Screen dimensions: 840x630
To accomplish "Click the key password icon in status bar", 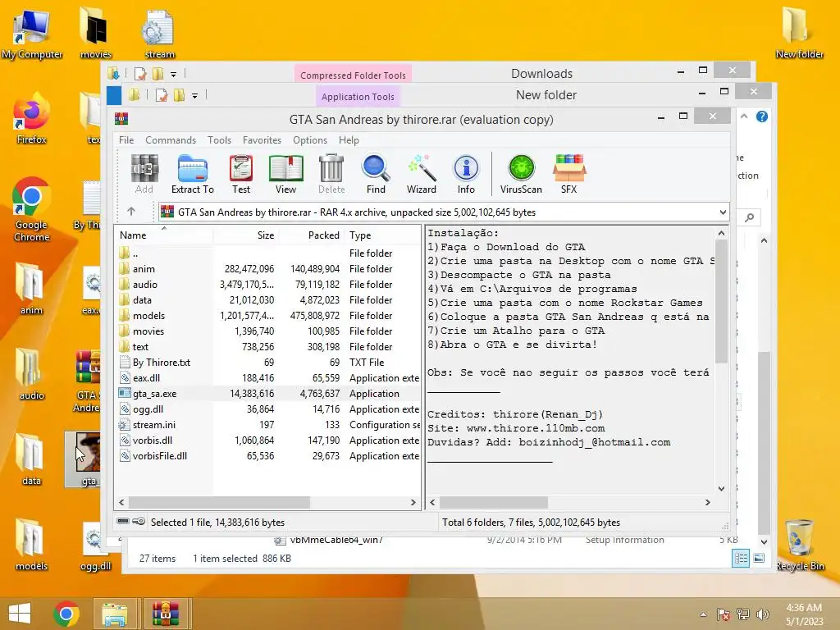I will pyautogui.click(x=139, y=521).
